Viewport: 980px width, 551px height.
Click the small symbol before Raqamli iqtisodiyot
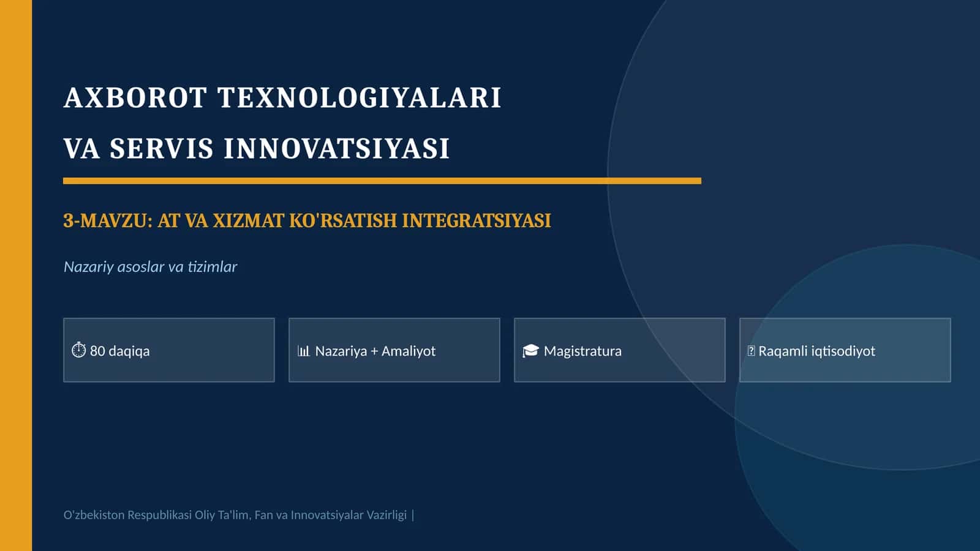[x=751, y=351]
